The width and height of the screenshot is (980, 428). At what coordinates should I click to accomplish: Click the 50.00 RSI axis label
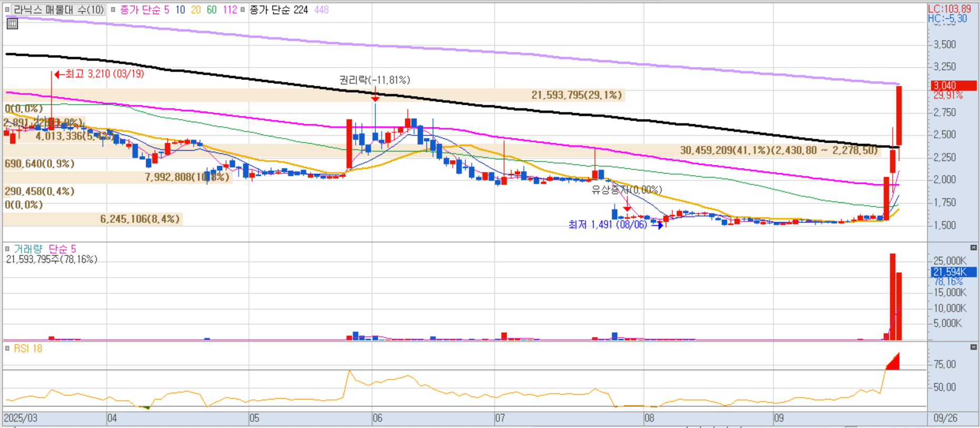(945, 387)
